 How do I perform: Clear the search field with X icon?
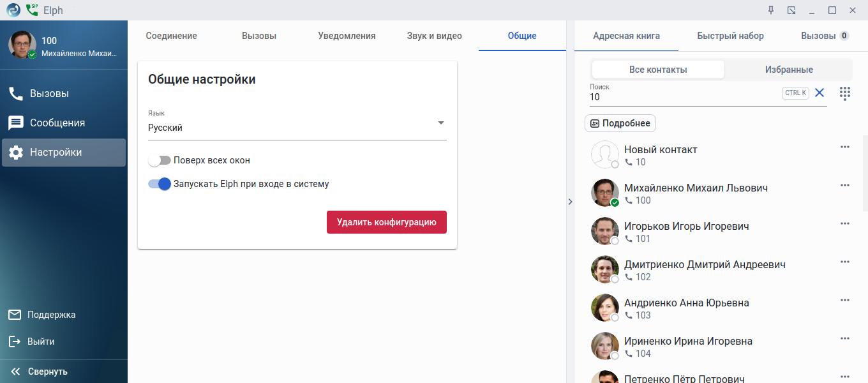(x=819, y=93)
